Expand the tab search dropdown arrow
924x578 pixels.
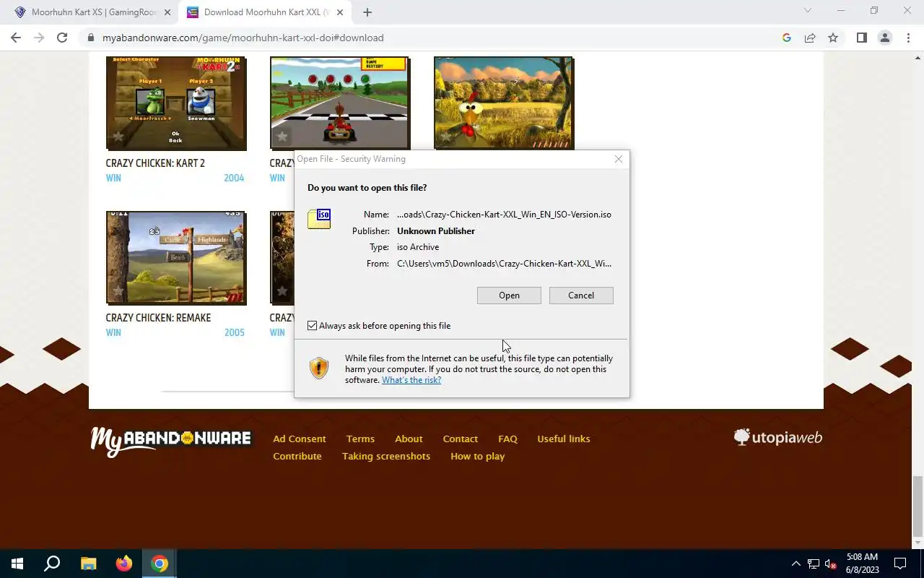point(808,11)
